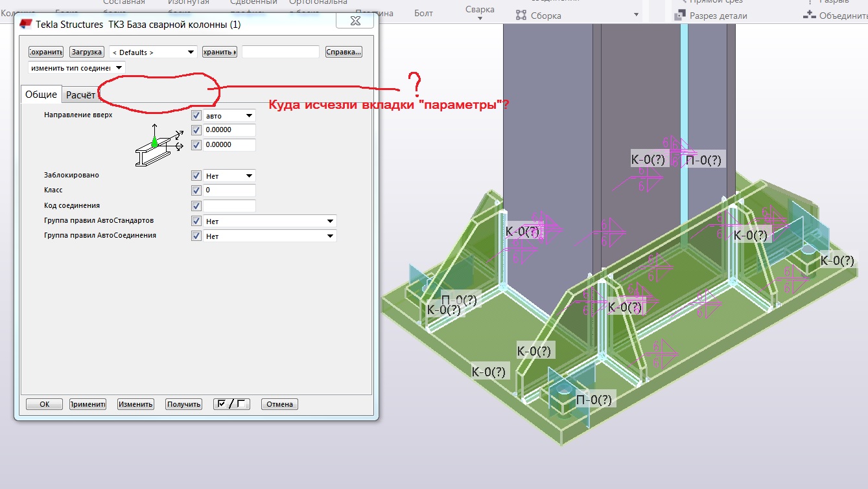Toggle the Направление вверх checkbox

pyautogui.click(x=196, y=115)
